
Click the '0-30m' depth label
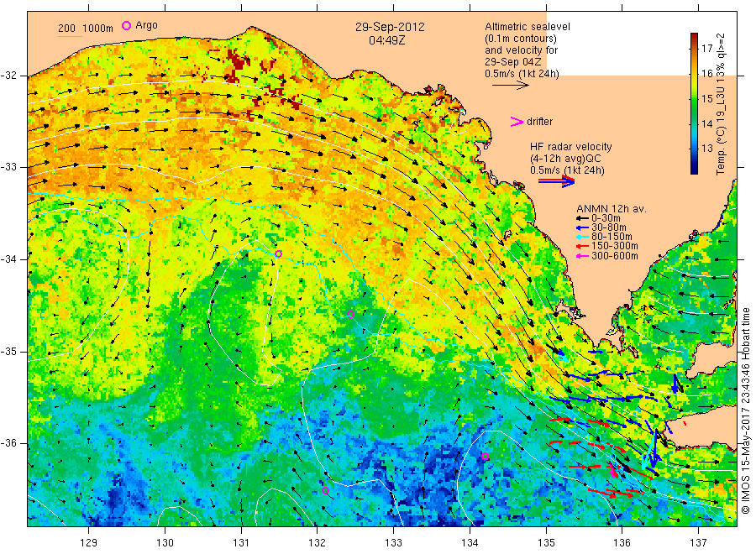pyautogui.click(x=606, y=218)
